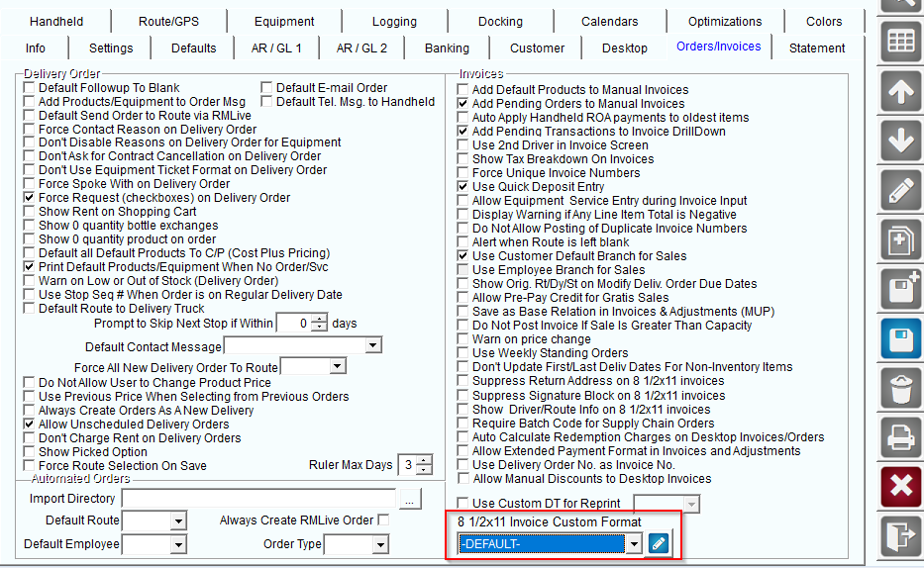Uncheck Use Quick Deposit Entry
Image resolution: width=924 pixels, height=568 pixels.
click(462, 187)
